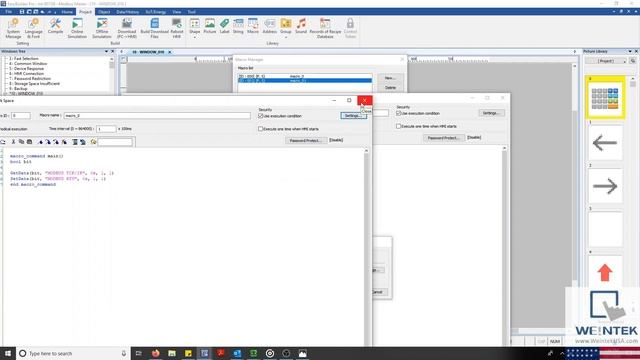
Task: Select the right arrow picture thumbnail
Action: [x=605, y=186]
